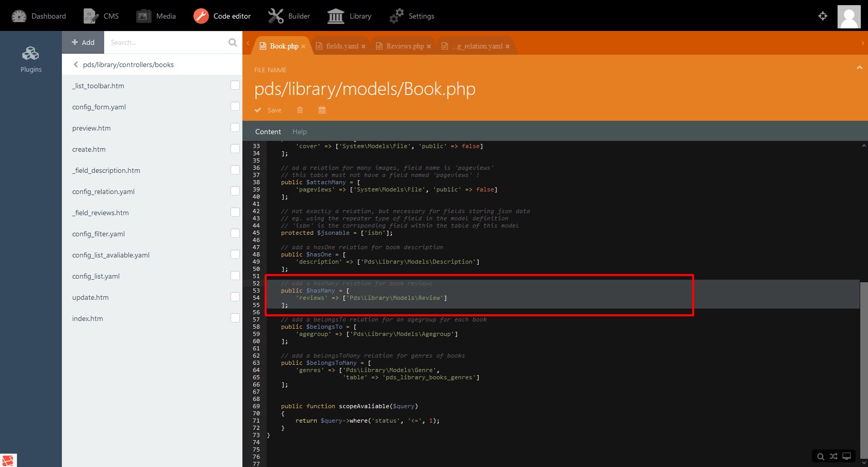
Task: Close the fields.yaml tab
Action: [363, 46]
